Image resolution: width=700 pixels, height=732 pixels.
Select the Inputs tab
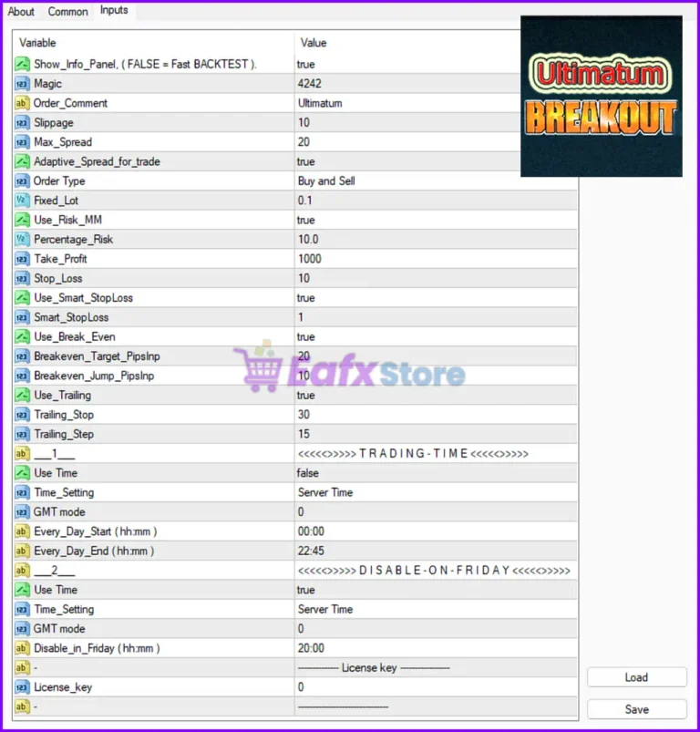pyautogui.click(x=114, y=10)
